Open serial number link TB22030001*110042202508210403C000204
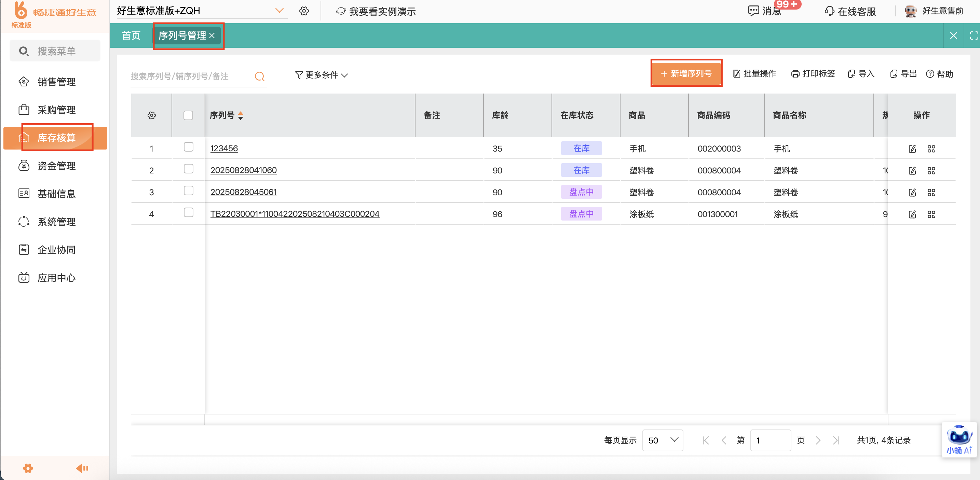 click(x=295, y=214)
